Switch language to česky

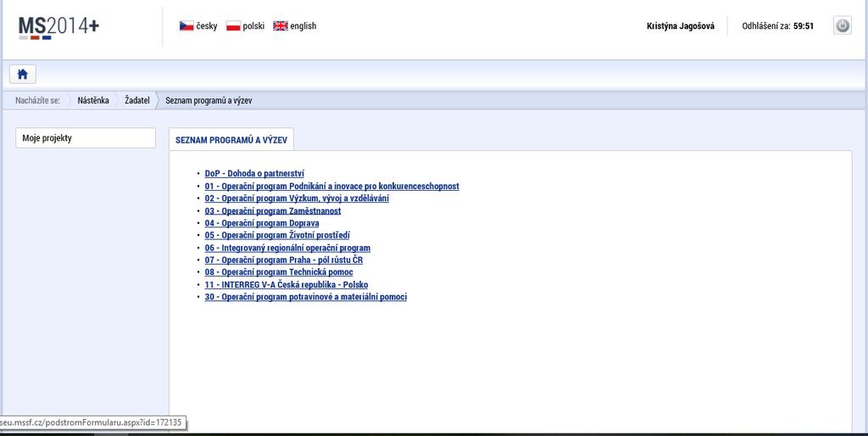click(207, 26)
